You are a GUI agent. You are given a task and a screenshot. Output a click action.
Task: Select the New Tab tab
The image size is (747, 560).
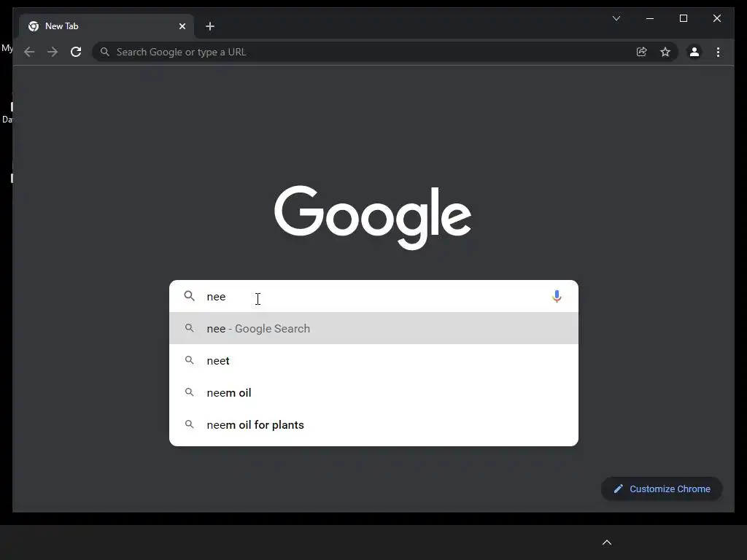(107, 26)
